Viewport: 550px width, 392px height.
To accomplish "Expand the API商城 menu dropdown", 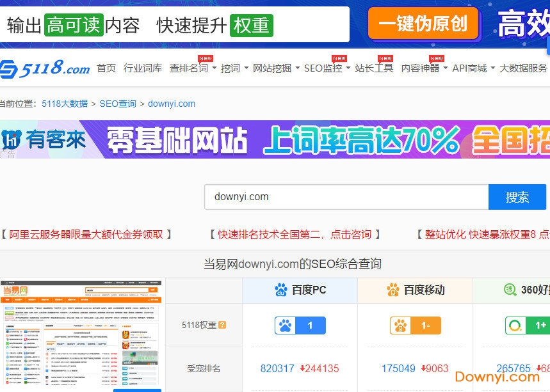I will (469, 68).
